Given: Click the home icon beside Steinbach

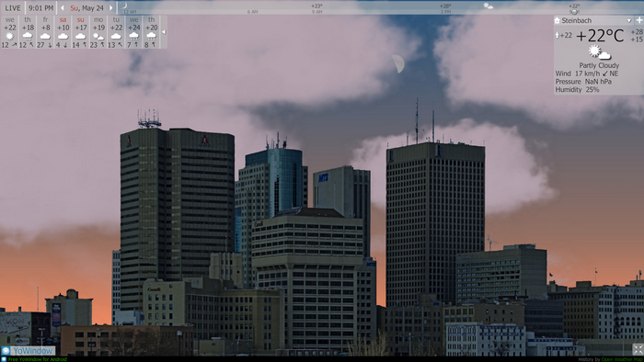Looking at the screenshot, I should (557, 20).
